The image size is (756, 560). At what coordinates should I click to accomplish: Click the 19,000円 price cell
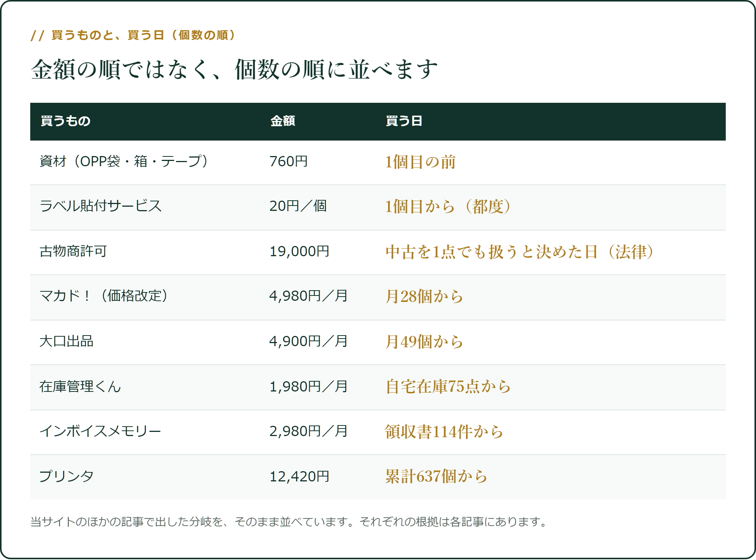tap(299, 252)
